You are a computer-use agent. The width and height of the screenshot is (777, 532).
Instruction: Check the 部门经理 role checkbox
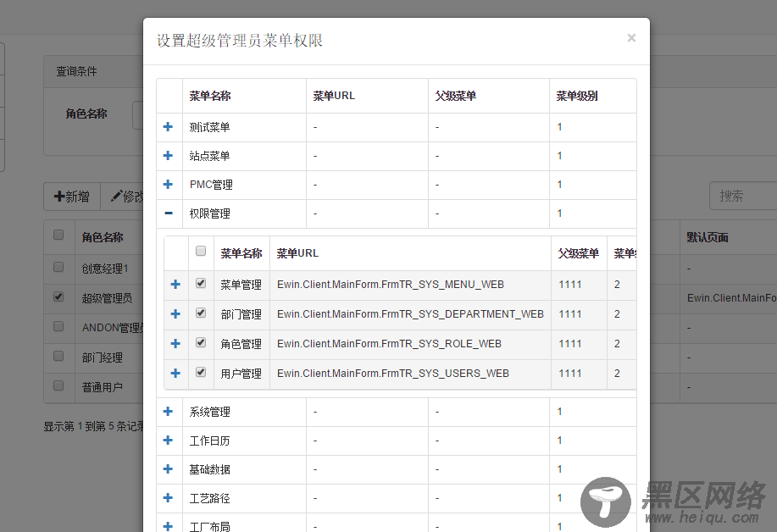(58, 356)
